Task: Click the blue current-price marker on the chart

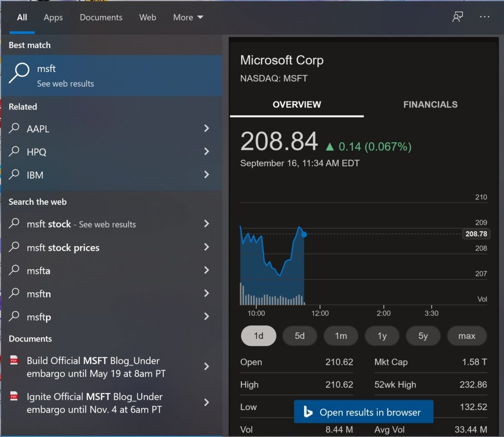Action: (x=304, y=235)
